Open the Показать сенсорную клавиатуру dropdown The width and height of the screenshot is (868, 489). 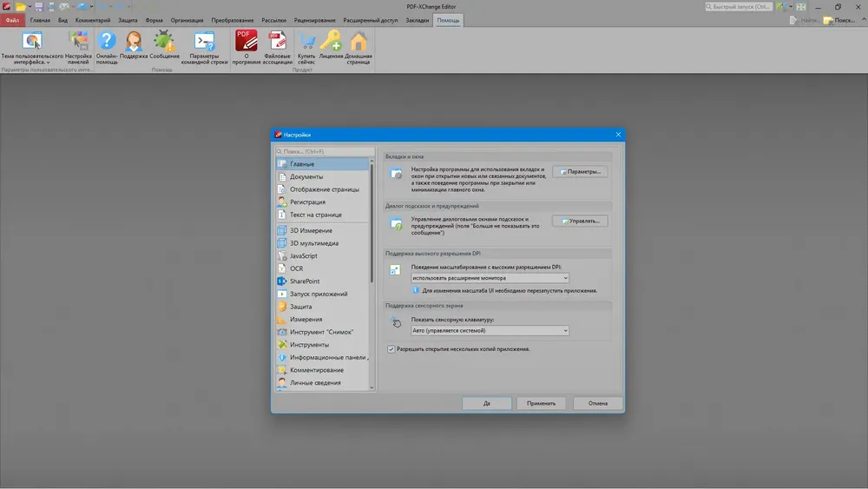click(490, 330)
